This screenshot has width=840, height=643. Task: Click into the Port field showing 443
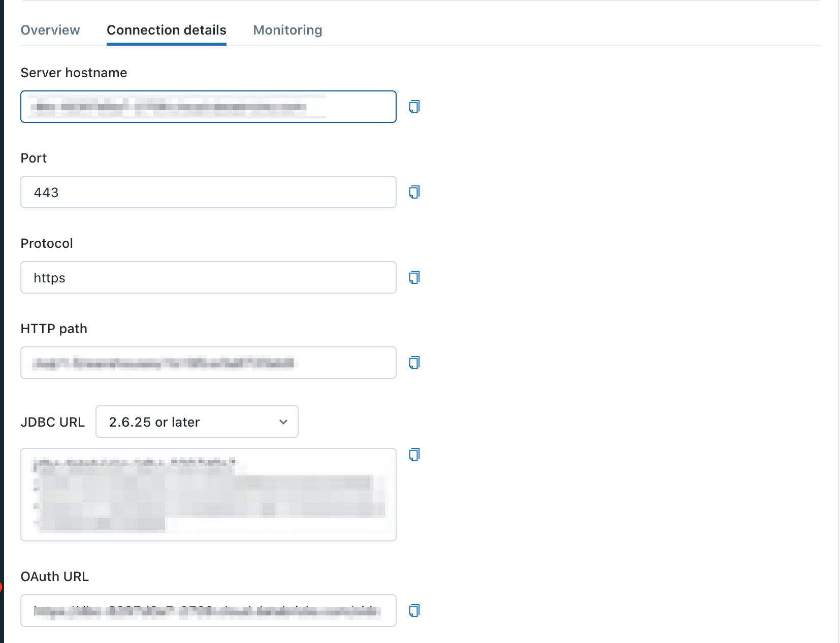(x=208, y=192)
